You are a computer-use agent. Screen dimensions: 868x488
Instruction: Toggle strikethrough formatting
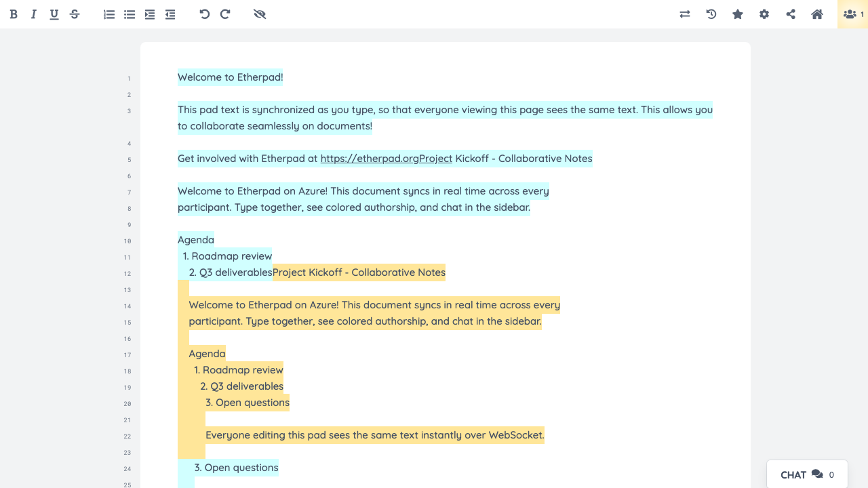[75, 14]
